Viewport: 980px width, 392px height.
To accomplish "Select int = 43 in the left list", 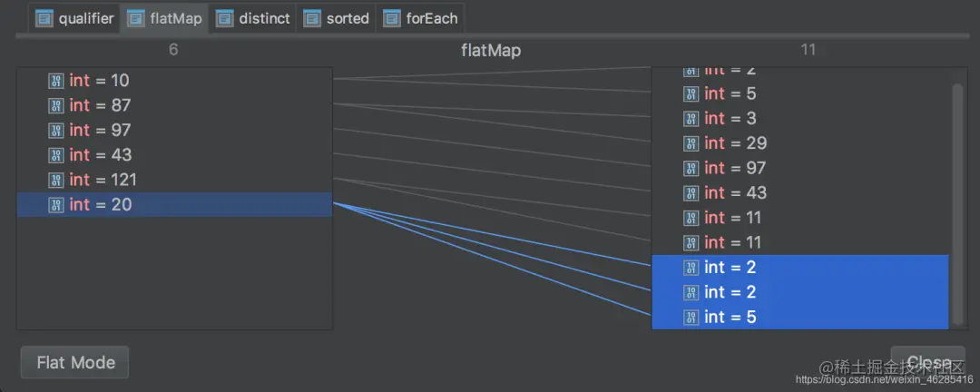I will (174, 155).
